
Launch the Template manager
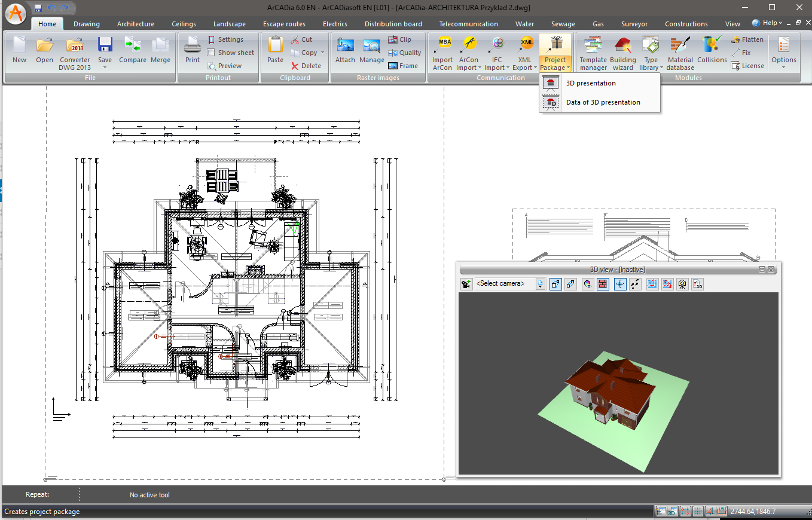pyautogui.click(x=593, y=53)
